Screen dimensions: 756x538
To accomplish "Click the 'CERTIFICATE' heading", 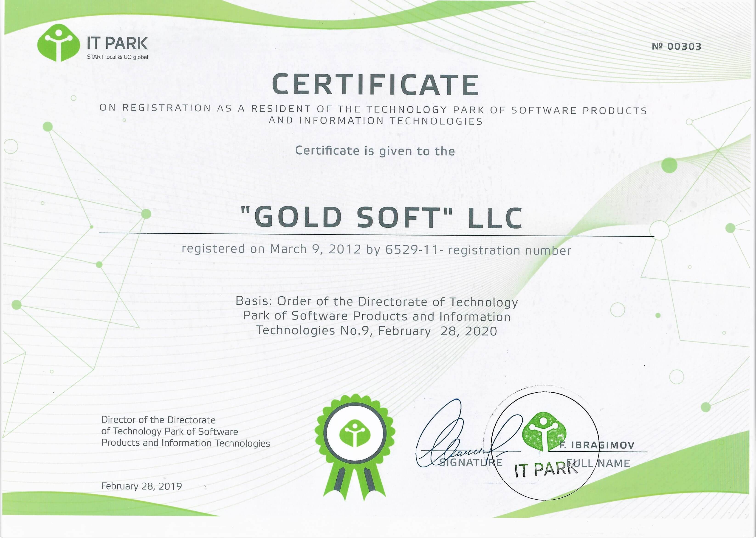I will tap(375, 84).
